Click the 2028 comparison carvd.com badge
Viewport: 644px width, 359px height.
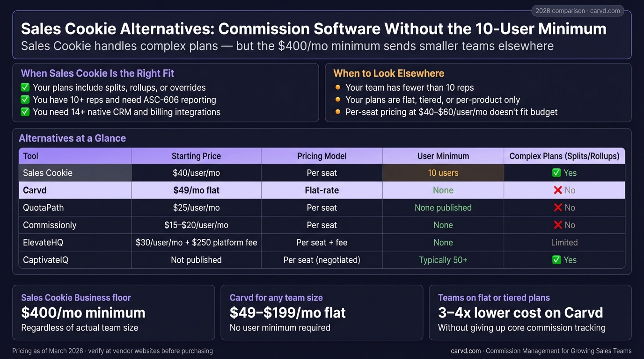click(578, 11)
